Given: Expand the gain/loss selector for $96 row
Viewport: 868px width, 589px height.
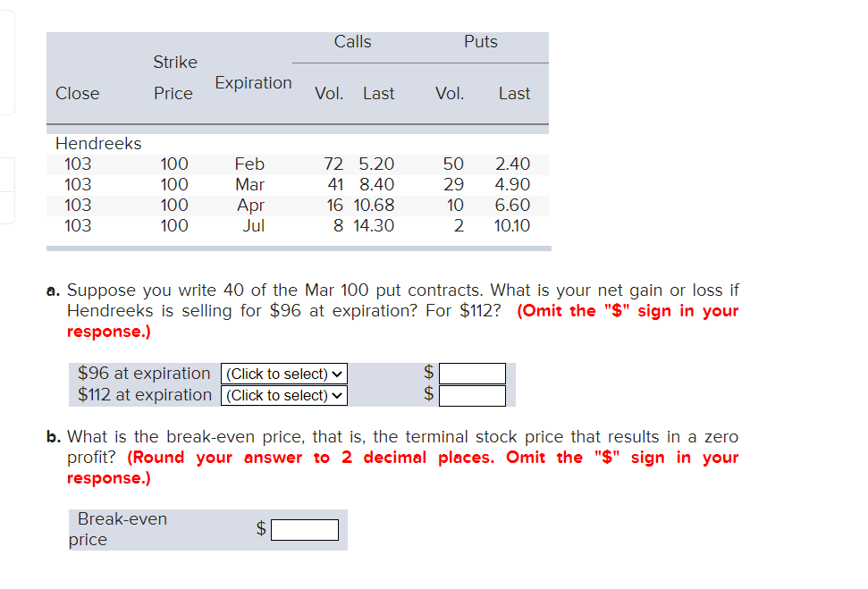Looking at the screenshot, I should pyautogui.click(x=283, y=373).
